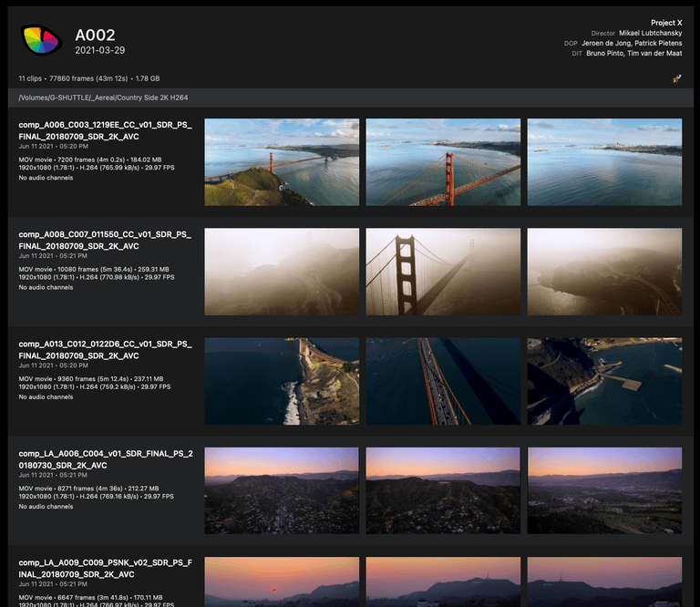The image size is (700, 607).
Task: Click the third thumbnail of clip A013_C012
Action: click(x=604, y=382)
